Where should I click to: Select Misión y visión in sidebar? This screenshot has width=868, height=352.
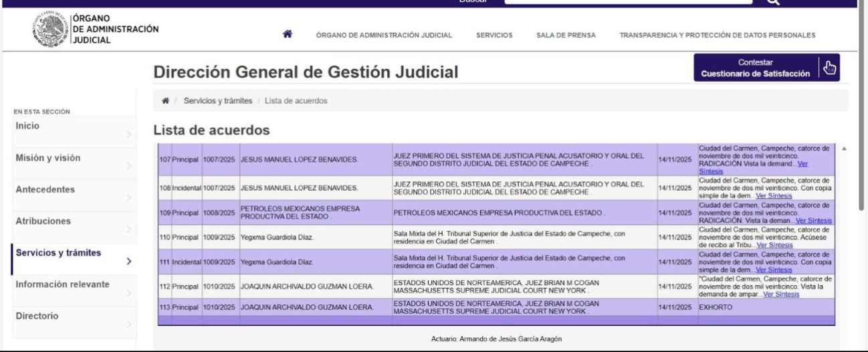coord(74,165)
